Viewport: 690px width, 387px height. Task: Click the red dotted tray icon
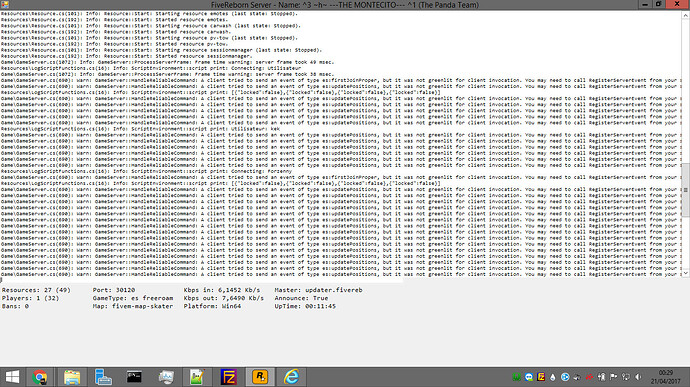(589, 377)
